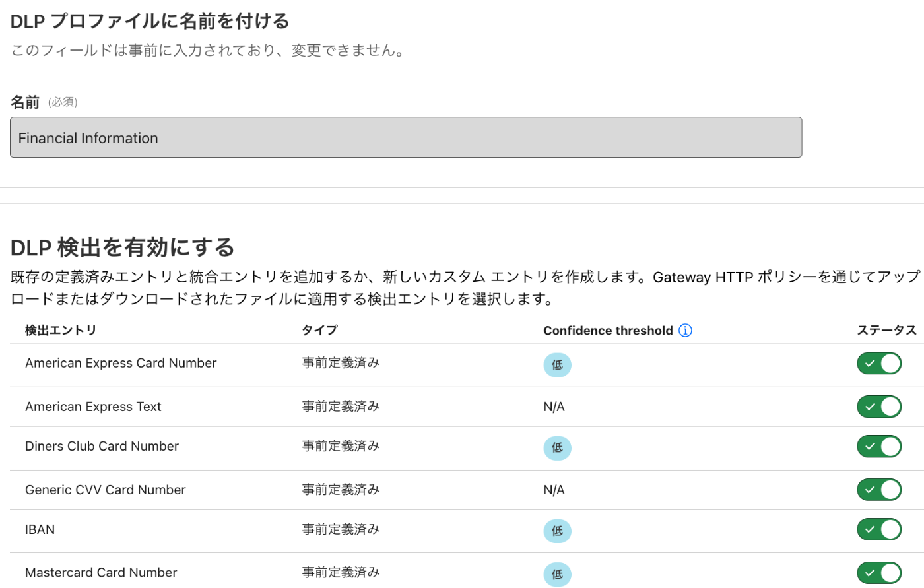
Task: Select 'American Express Card Number' entry text
Action: pos(121,363)
